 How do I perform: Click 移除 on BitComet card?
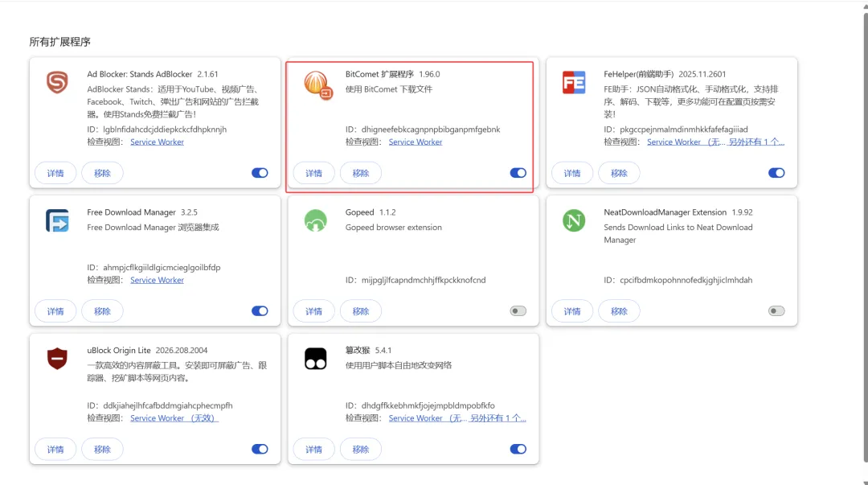pos(361,173)
